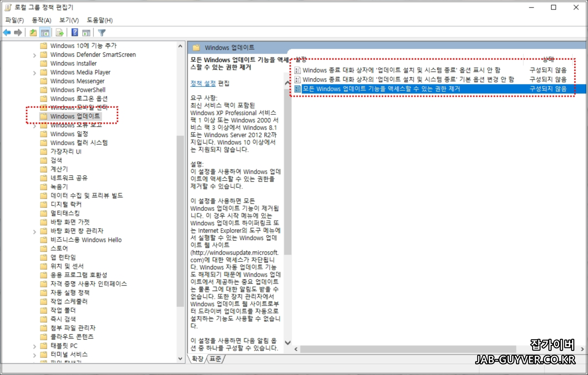Click folder icon next to Windows PowerShell
This screenshot has width=588, height=375.
(x=43, y=90)
